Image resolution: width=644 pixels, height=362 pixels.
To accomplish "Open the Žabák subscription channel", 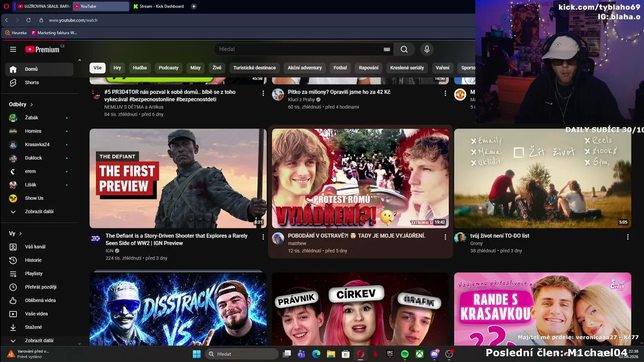I will (x=39, y=118).
